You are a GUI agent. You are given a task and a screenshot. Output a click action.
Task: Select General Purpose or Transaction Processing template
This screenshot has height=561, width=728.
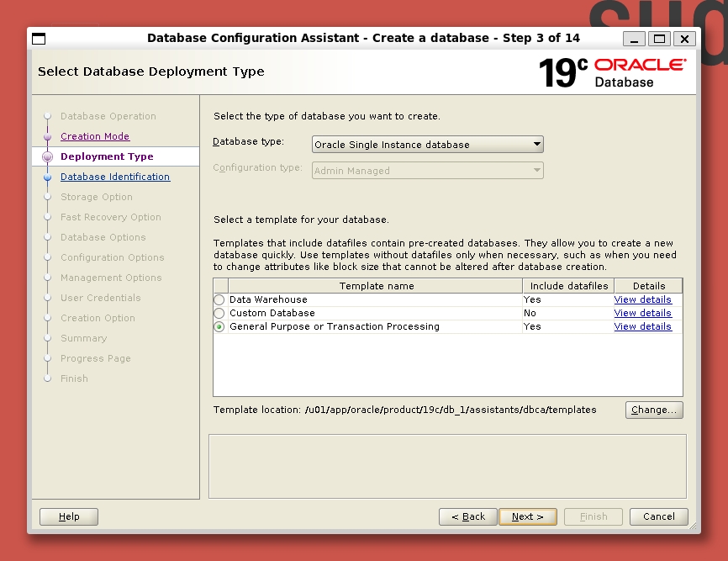[x=219, y=327]
